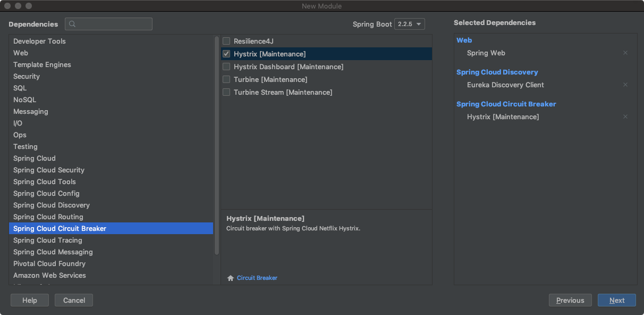644x315 pixels.
Task: Enable Hystrix Dashboard [Maintenance] dependency
Action: pos(226,67)
